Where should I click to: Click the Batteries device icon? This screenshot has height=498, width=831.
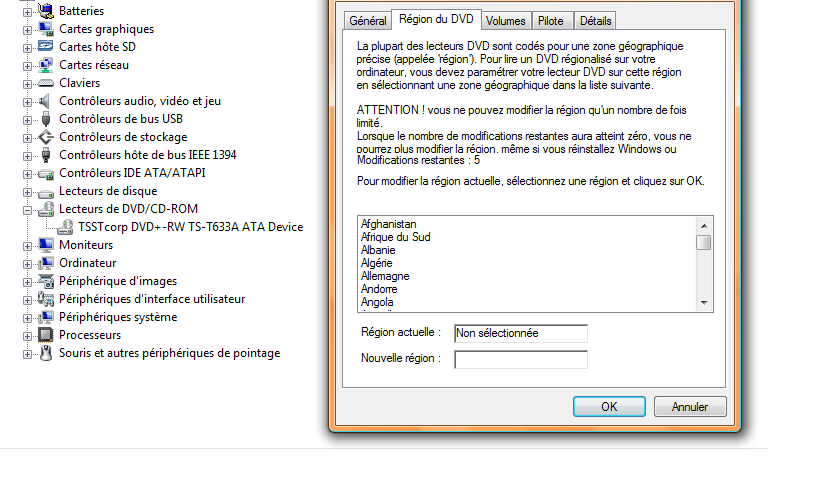point(45,11)
